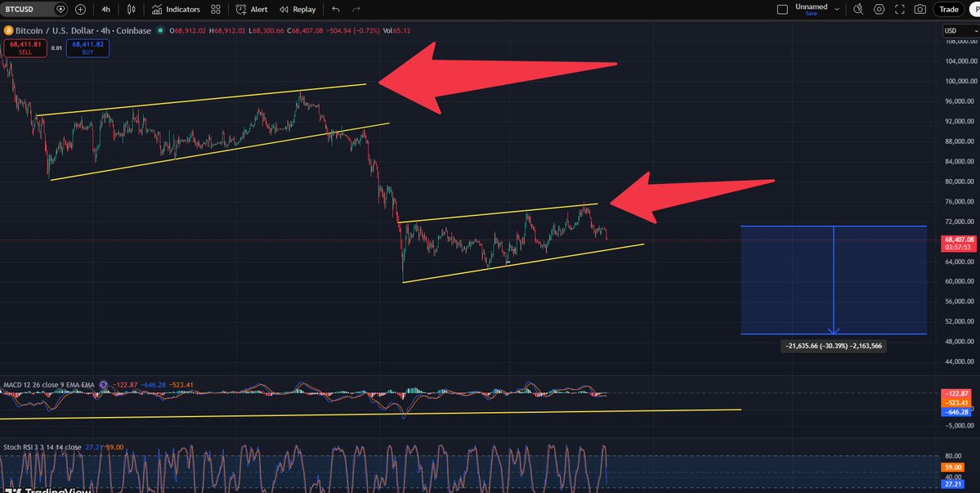980x493 pixels.
Task: Click the BUY 68,411.82 button
Action: [x=87, y=48]
